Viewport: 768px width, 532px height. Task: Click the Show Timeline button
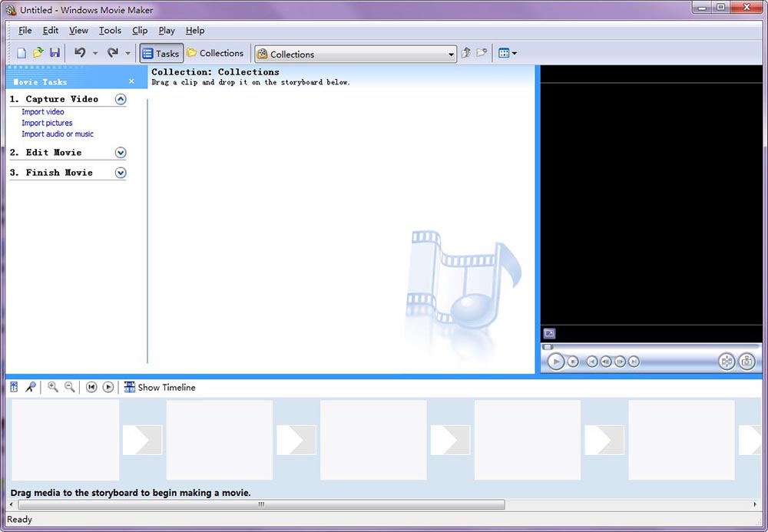[x=160, y=387]
